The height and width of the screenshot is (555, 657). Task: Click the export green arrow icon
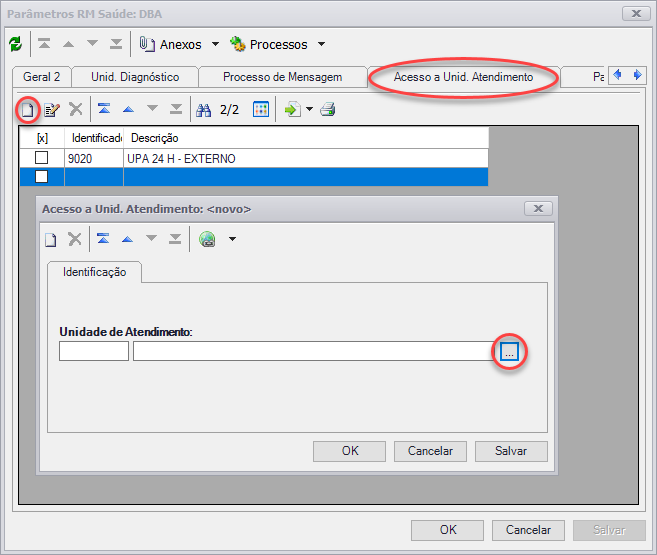pos(292,109)
